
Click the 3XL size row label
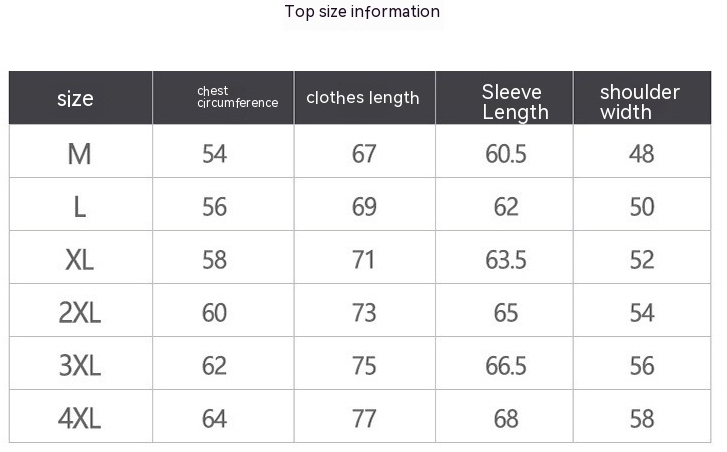(x=79, y=366)
